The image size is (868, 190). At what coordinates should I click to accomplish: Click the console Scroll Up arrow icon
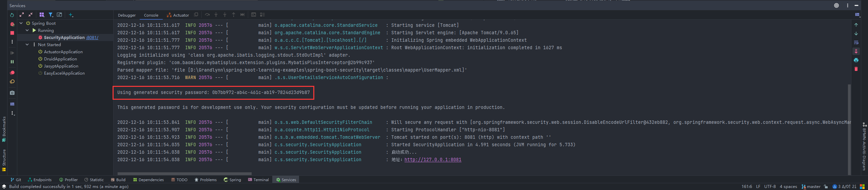[856, 25]
